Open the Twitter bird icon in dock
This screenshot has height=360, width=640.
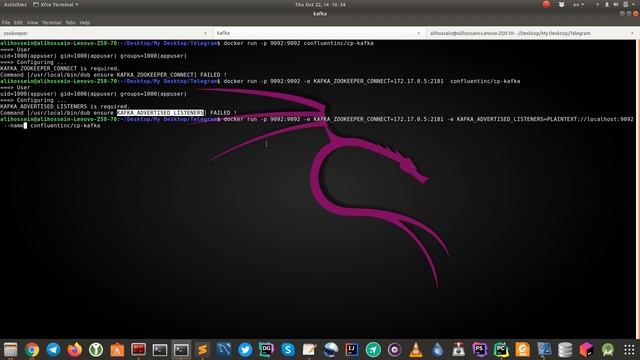(x=245, y=350)
